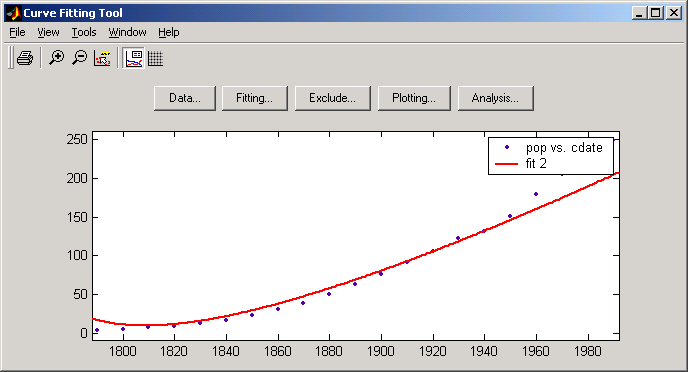Open the Help menu
The height and width of the screenshot is (372, 688).
point(168,32)
